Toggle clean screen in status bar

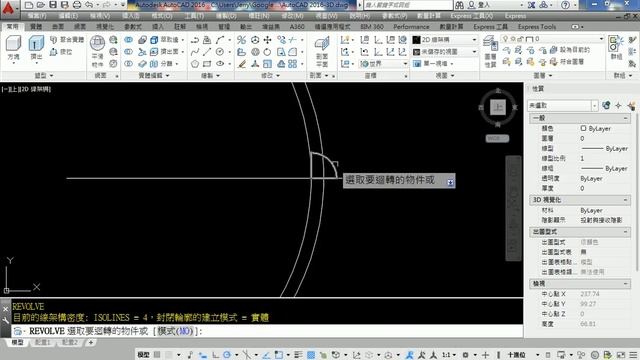click(x=621, y=355)
